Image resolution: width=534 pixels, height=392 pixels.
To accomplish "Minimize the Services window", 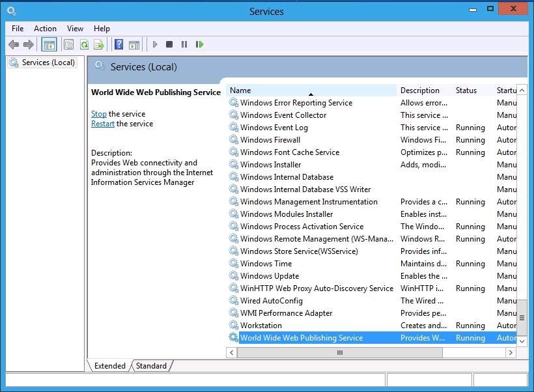I will pyautogui.click(x=473, y=10).
